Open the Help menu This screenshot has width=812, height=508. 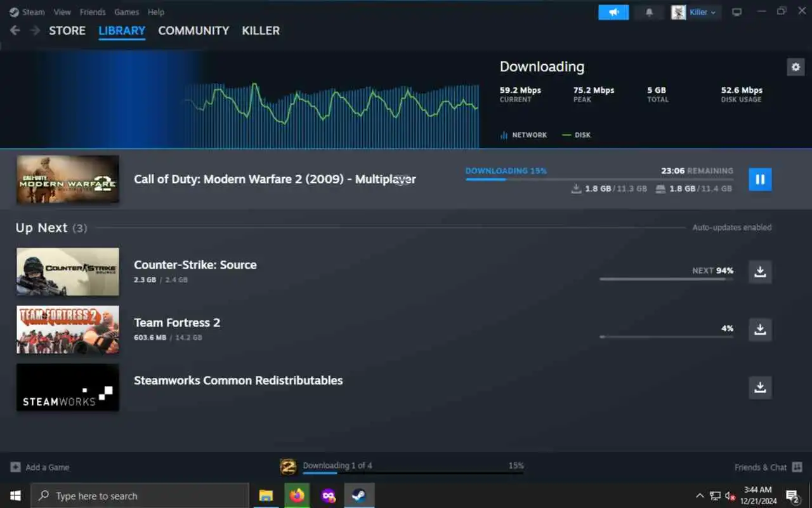coord(156,12)
